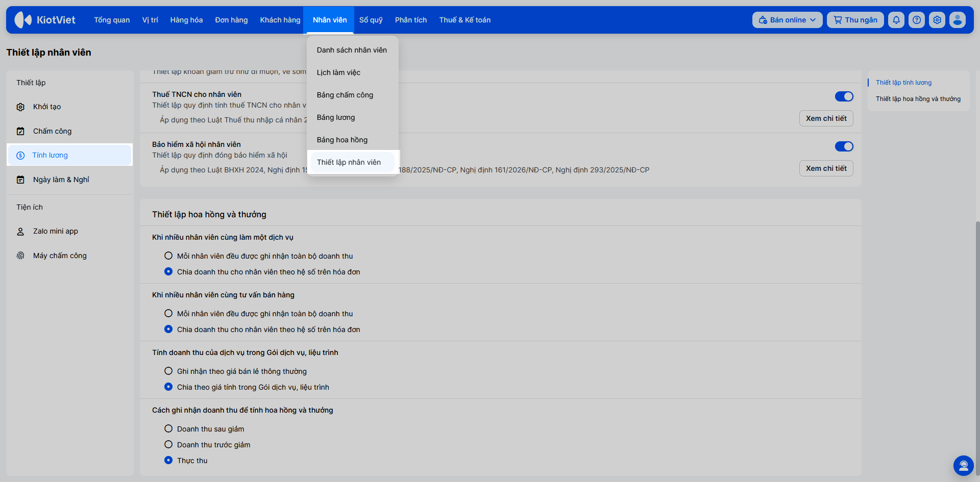980x482 pixels.
Task: Select Bảng chấm công from dropdown
Action: [x=352, y=95]
